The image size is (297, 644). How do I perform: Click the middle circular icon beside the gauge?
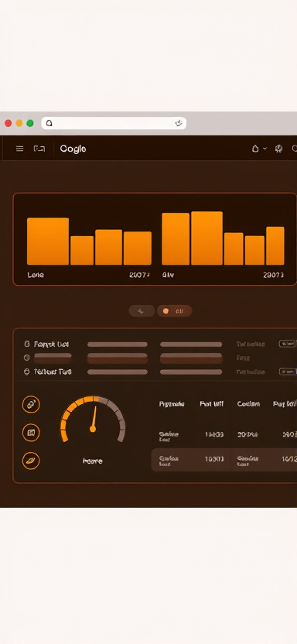[31, 433]
